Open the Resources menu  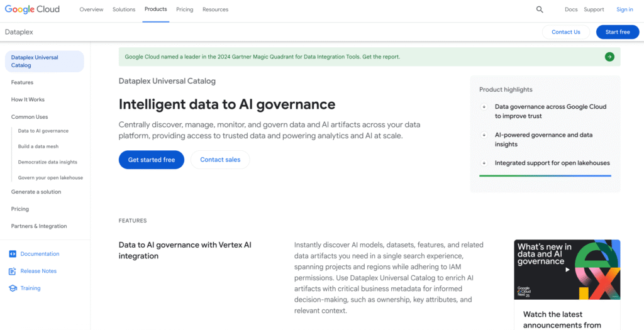coord(215,9)
